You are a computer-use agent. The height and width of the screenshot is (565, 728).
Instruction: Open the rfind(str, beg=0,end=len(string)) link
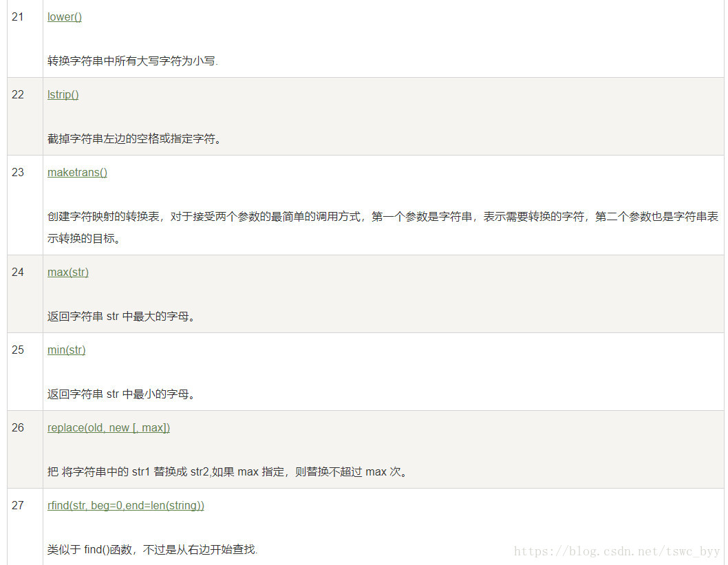click(x=126, y=505)
